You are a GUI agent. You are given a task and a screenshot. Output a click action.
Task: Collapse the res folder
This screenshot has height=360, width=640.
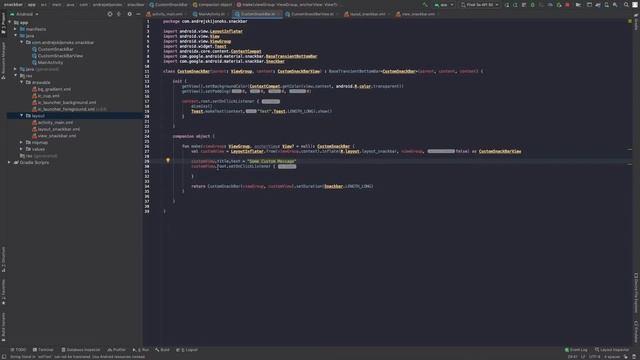(x=16, y=76)
